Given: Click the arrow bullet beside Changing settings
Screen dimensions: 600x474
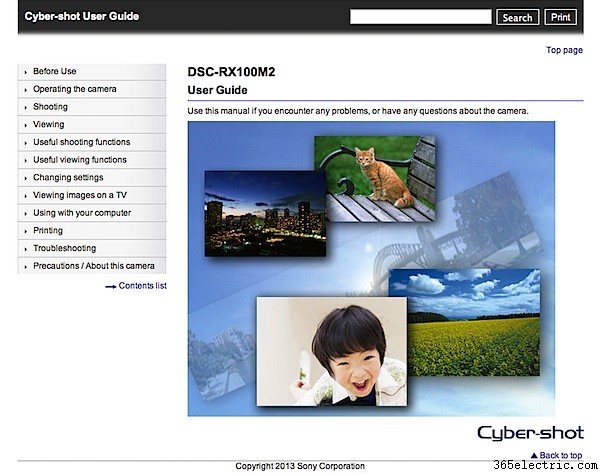Looking at the screenshot, I should pos(26,178).
